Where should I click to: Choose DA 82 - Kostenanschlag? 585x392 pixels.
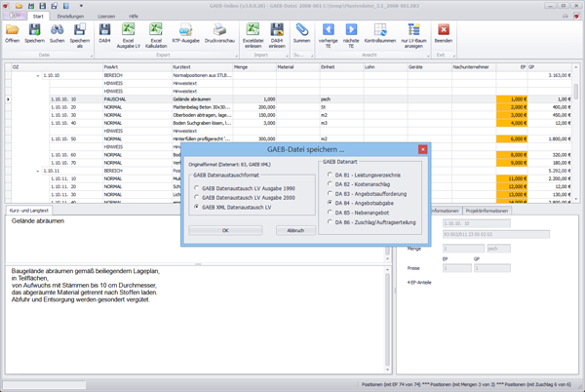click(x=330, y=184)
